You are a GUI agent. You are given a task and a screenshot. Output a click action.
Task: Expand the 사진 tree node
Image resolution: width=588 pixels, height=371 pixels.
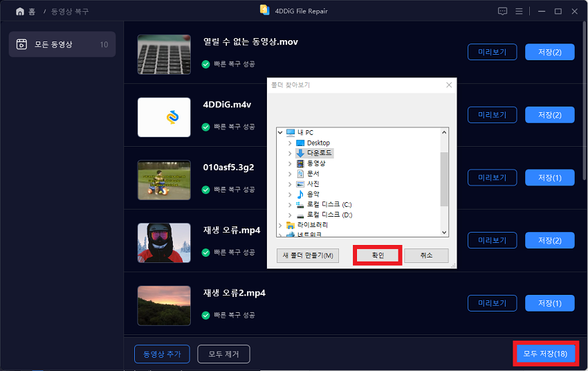[289, 184]
